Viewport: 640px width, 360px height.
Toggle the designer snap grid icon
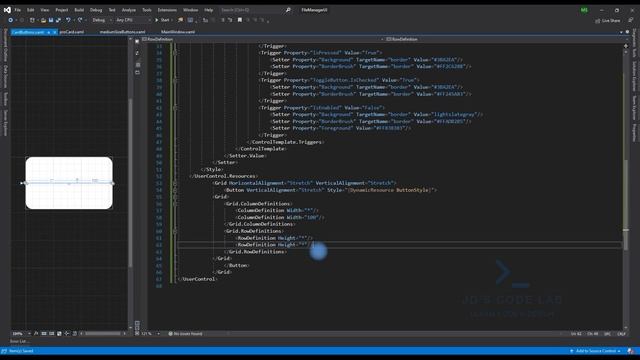[x=44, y=334]
